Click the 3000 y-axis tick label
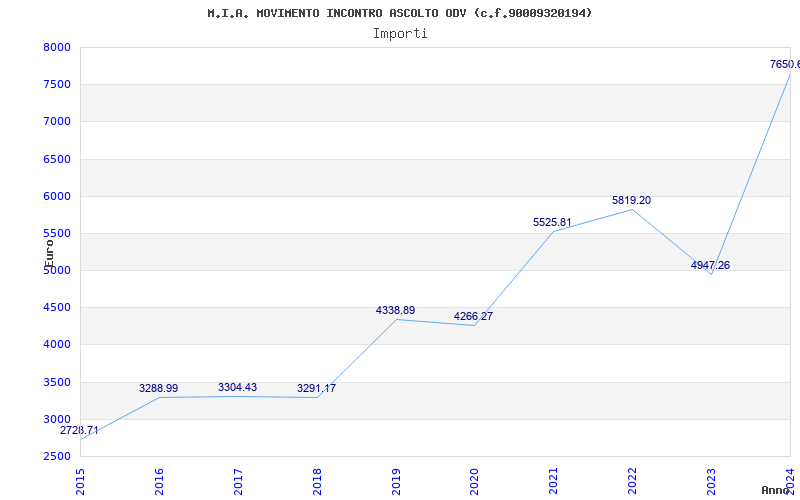This screenshot has height=500, width=800. tap(56, 419)
